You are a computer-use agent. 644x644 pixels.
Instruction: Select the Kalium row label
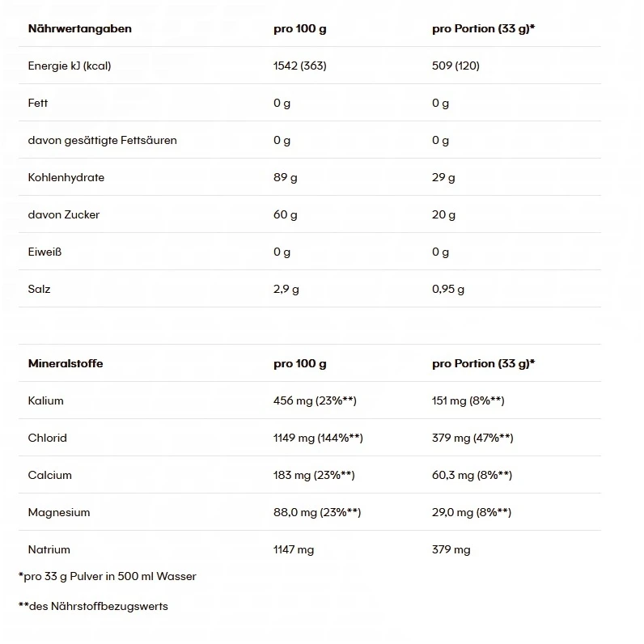45,401
